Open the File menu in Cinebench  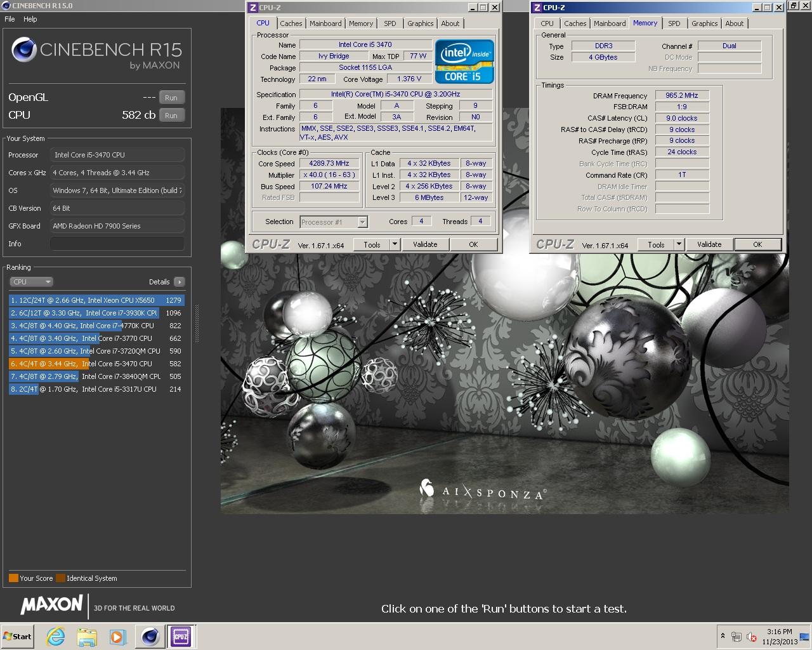(10, 19)
